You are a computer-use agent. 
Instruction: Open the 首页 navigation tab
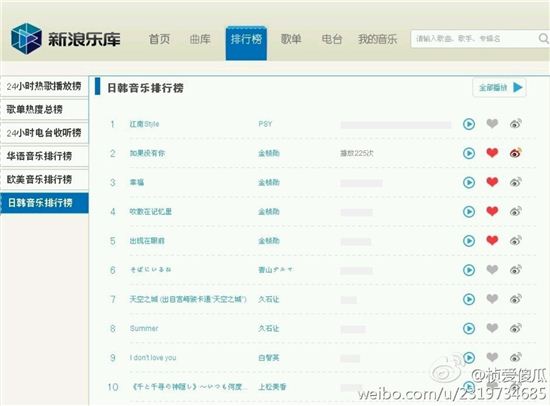(x=159, y=39)
